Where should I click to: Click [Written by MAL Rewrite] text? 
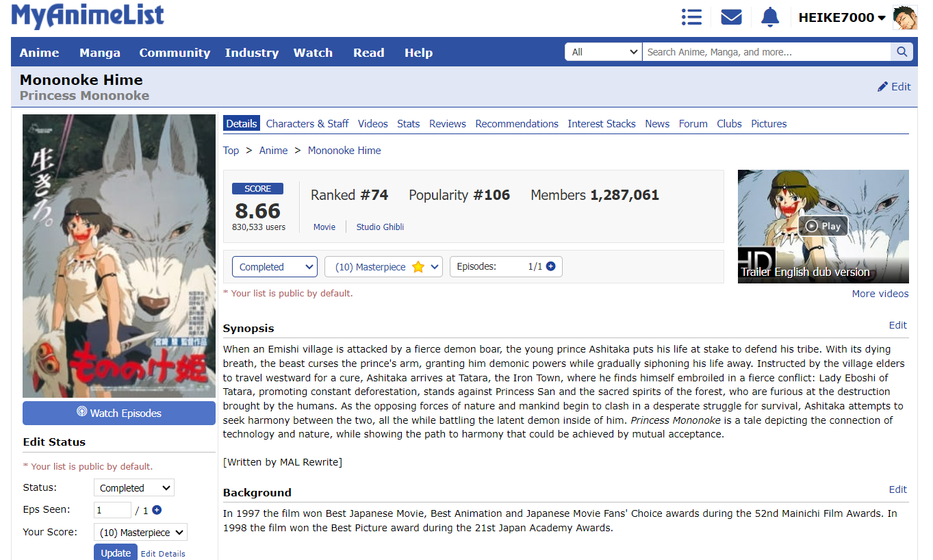(x=283, y=462)
